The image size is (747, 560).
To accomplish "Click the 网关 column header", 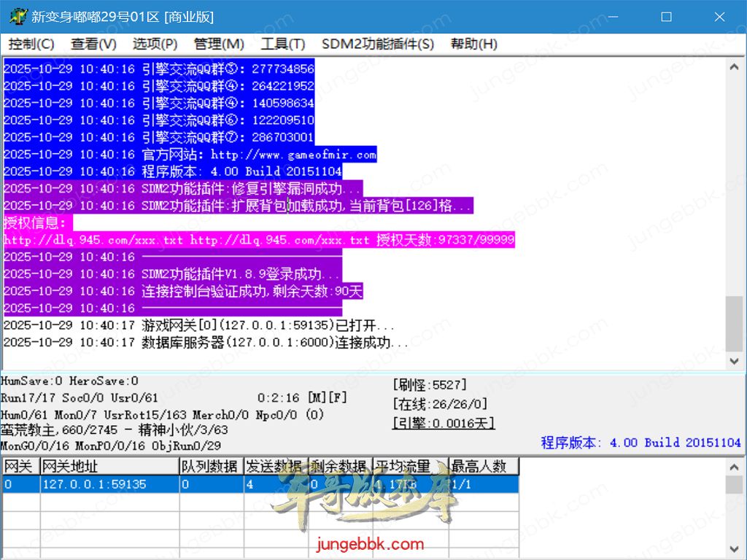I will click(x=20, y=466).
